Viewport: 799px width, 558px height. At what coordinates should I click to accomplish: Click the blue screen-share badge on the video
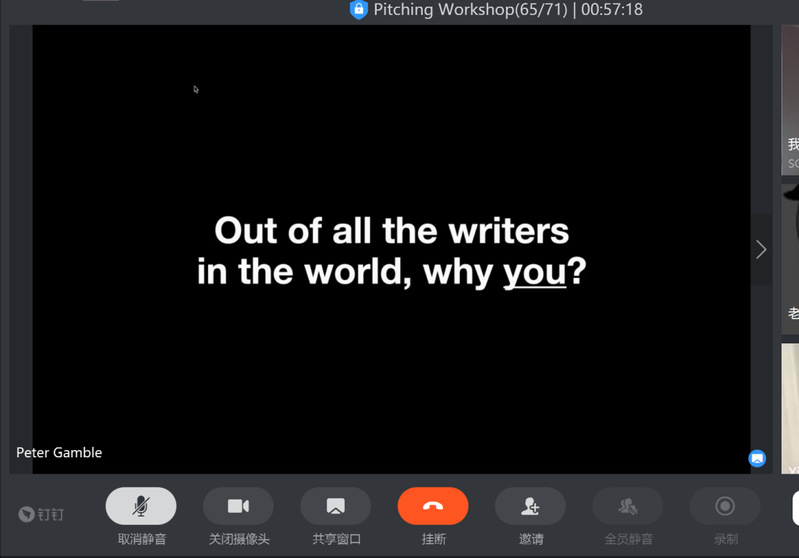pos(757,459)
